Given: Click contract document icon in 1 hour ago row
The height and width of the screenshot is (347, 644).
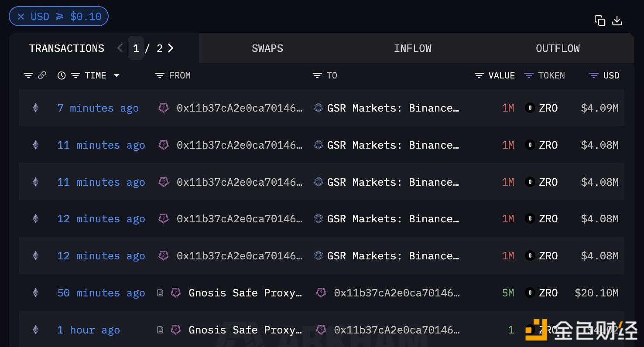Looking at the screenshot, I should coord(161,330).
